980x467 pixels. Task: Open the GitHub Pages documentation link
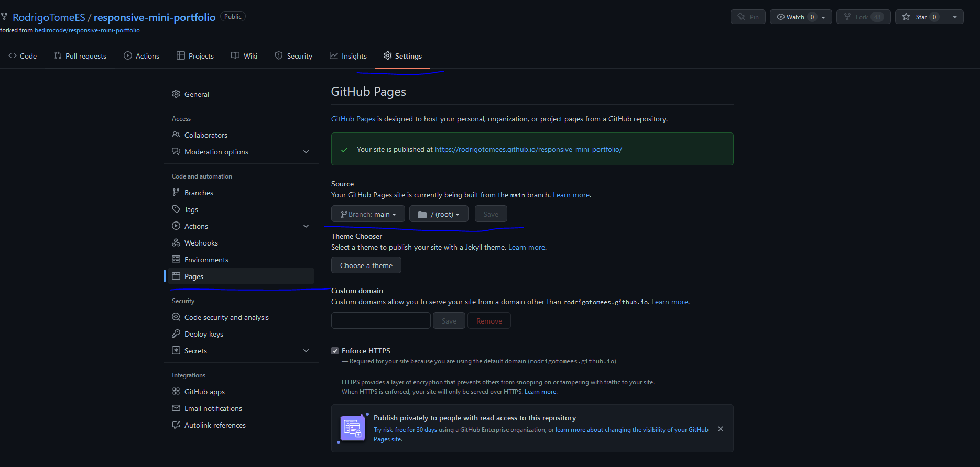pos(353,119)
